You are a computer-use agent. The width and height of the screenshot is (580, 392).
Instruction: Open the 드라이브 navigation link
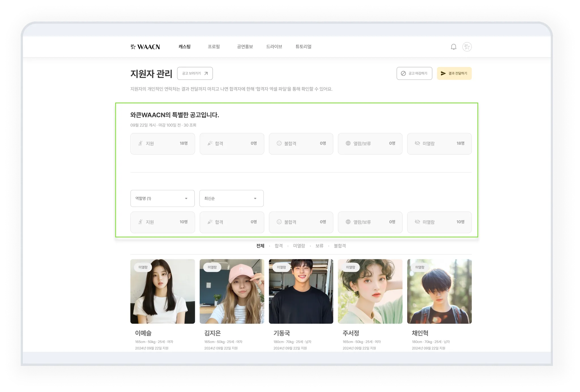pos(274,47)
